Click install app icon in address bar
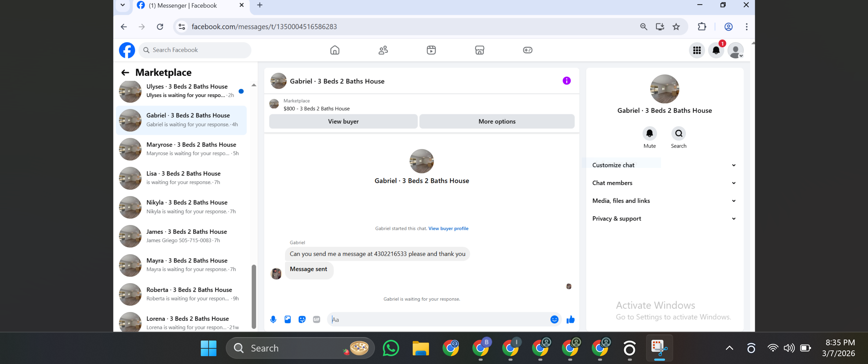868x364 pixels. click(x=660, y=27)
